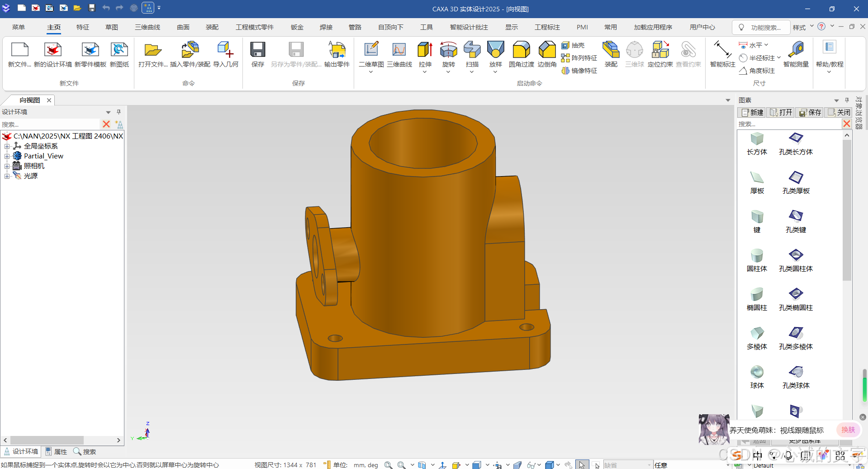Select 孔类圆柱体 hole cylinder catalog item
This screenshot has width=868, height=469.
796,261
